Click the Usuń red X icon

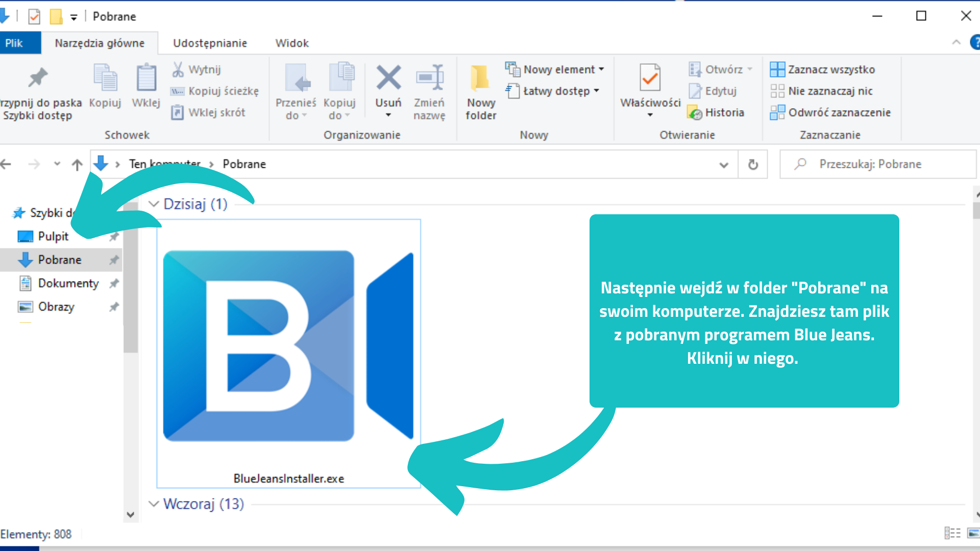pyautogui.click(x=388, y=78)
